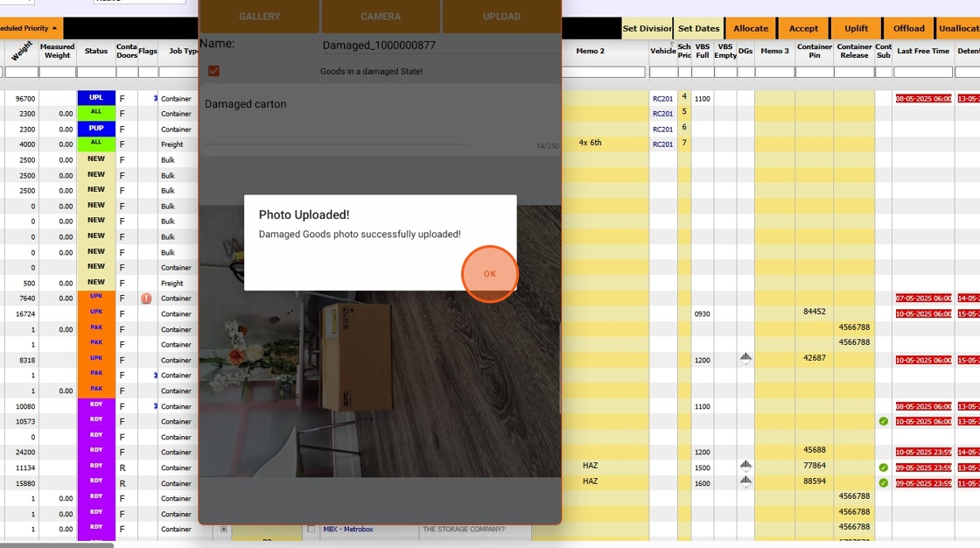Click the green check icon in the 15880 row
980x548 pixels.
click(883, 483)
